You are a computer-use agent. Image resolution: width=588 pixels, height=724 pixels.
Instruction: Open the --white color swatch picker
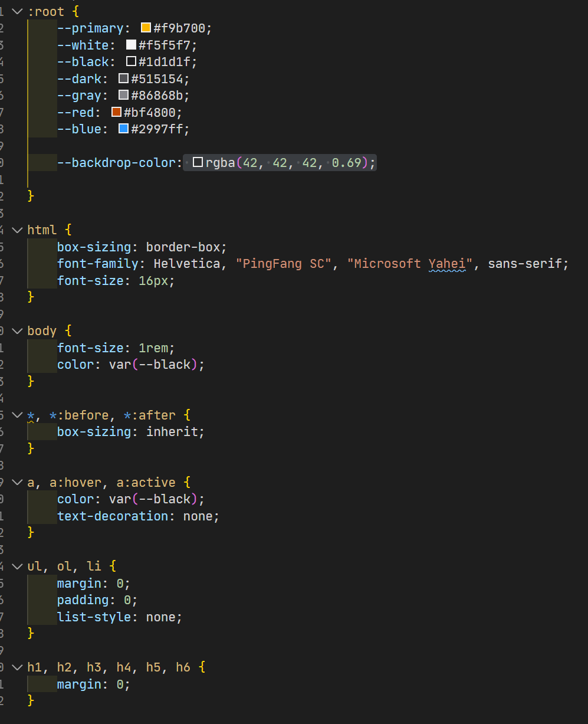pyautogui.click(x=131, y=45)
